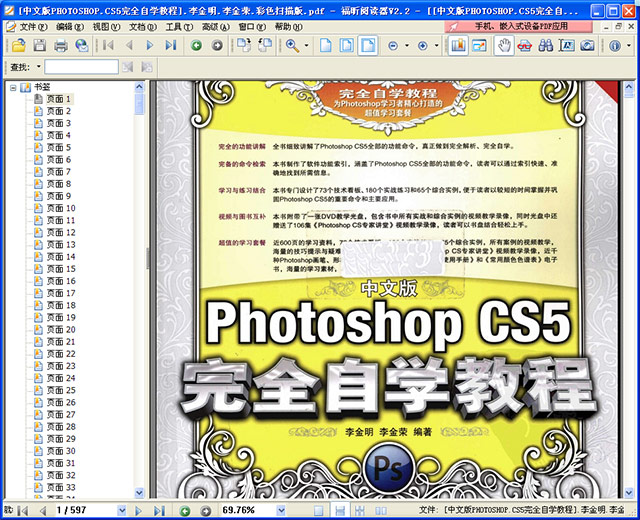Select the Hand tool
Screen dimensions: 640x520
coord(504,45)
